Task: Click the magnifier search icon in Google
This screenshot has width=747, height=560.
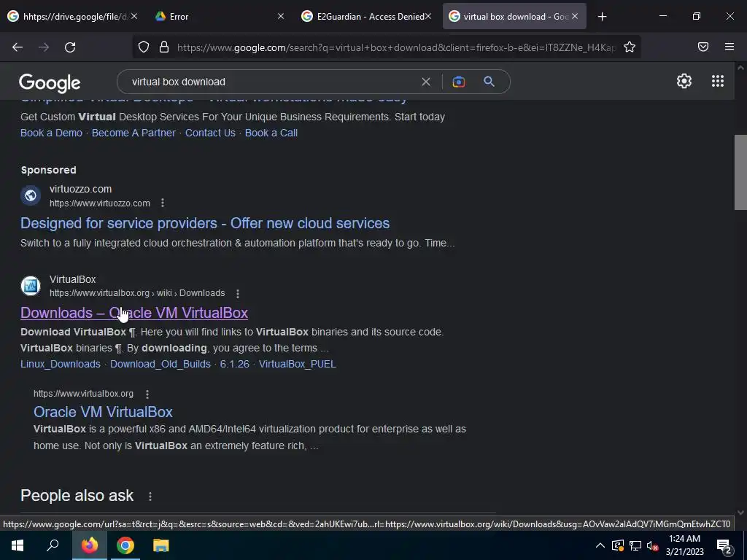Action: click(489, 82)
